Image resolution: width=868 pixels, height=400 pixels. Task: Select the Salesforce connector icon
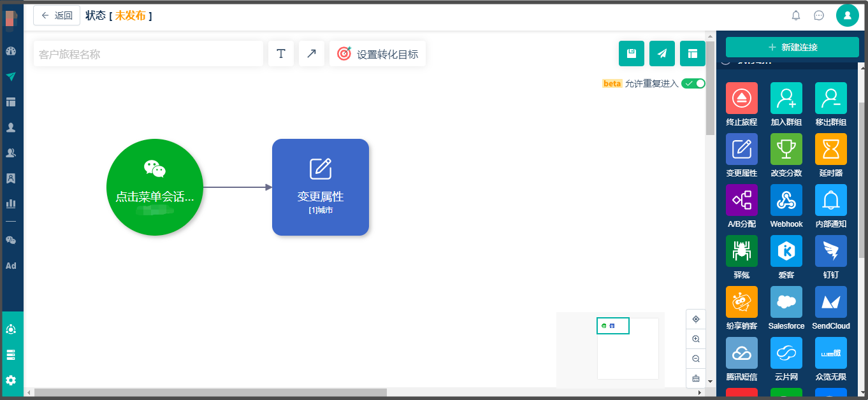[786, 302]
